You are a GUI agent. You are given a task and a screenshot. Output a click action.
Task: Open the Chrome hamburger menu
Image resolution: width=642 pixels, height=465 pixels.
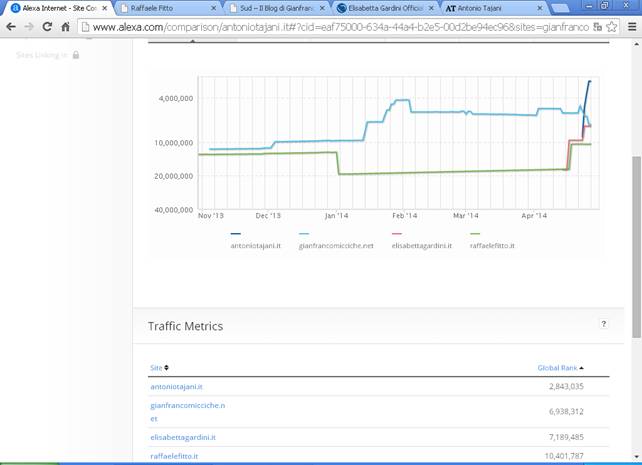click(632, 27)
